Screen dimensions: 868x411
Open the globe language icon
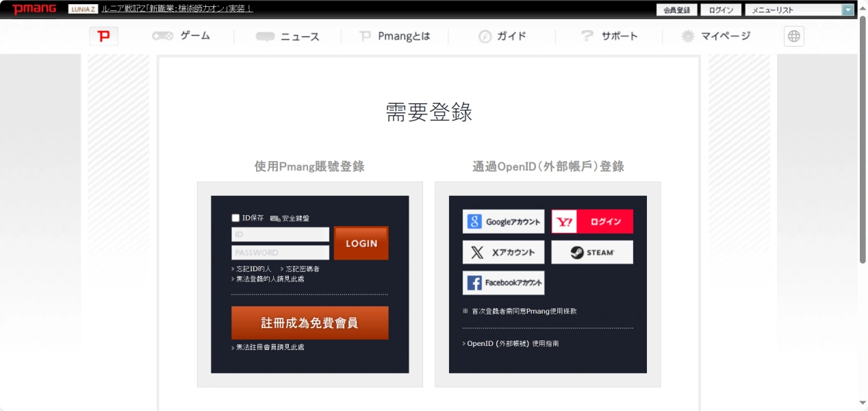click(x=793, y=36)
